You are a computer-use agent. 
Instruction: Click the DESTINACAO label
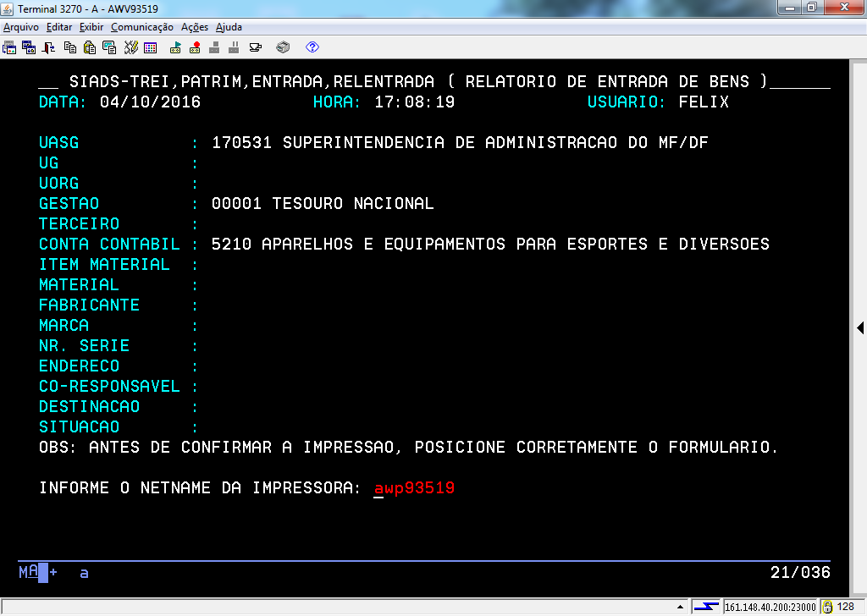[x=89, y=407]
